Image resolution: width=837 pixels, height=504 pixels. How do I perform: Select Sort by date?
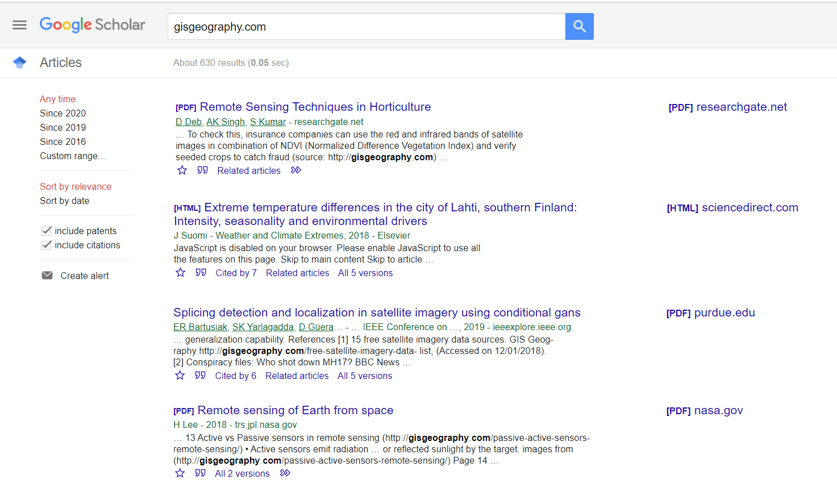point(65,201)
